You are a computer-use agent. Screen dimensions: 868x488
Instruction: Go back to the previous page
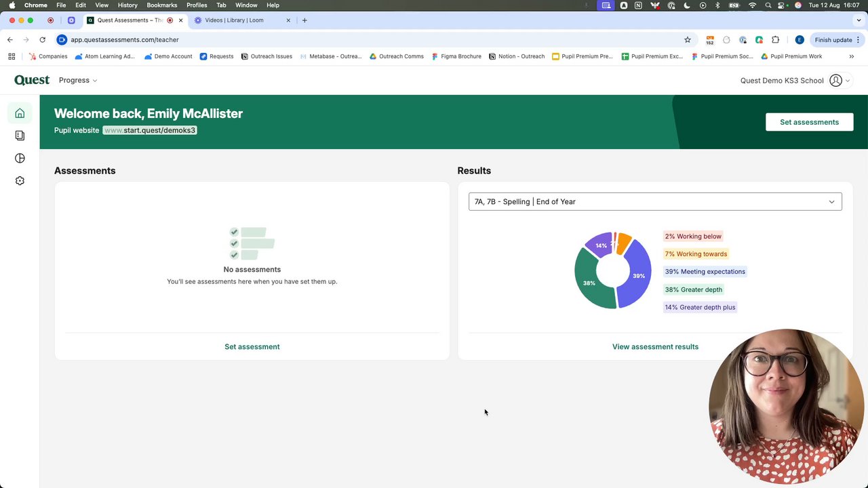10,40
